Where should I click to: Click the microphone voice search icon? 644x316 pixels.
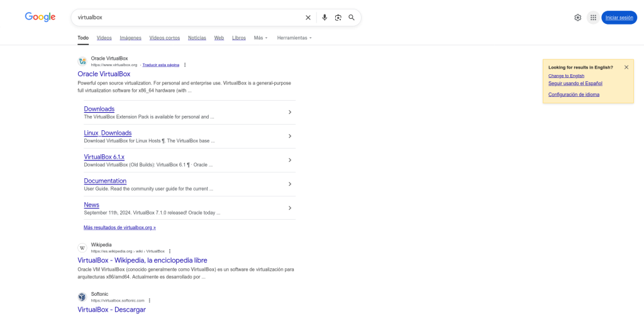coord(325,18)
